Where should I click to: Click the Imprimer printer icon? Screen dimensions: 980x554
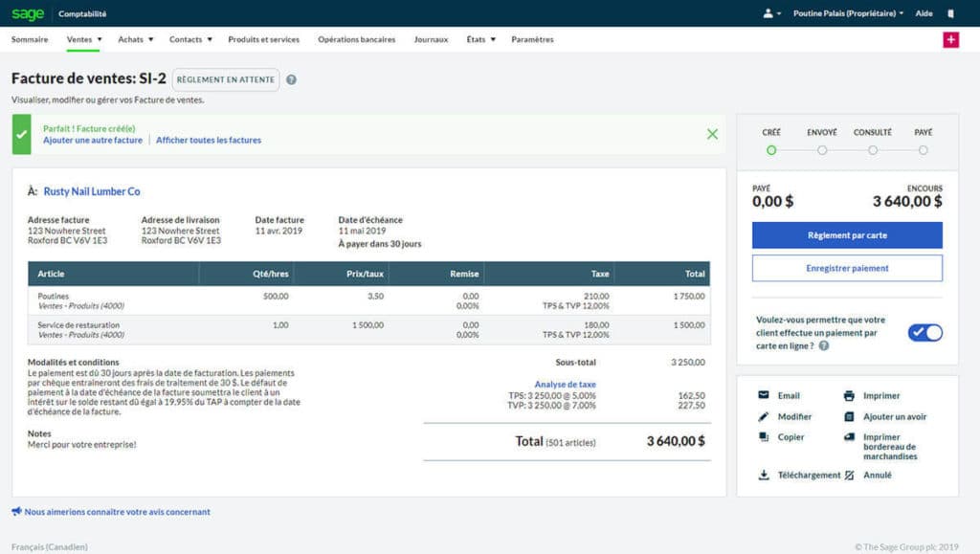tap(849, 395)
